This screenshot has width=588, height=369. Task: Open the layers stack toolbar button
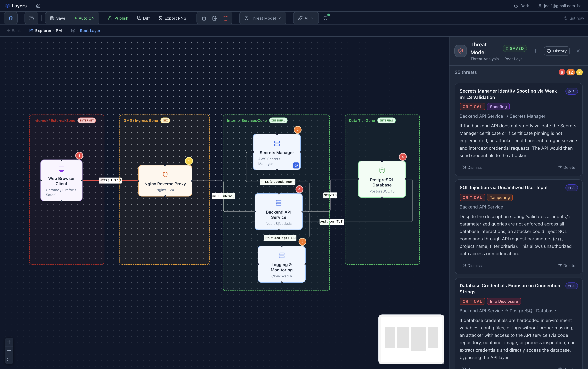pyautogui.click(x=11, y=18)
